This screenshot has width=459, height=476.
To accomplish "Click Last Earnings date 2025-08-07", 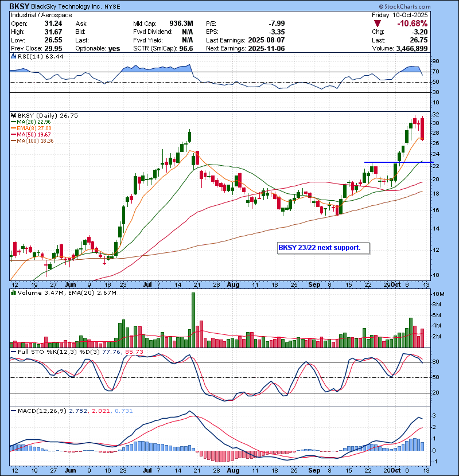I will pyautogui.click(x=266, y=40).
